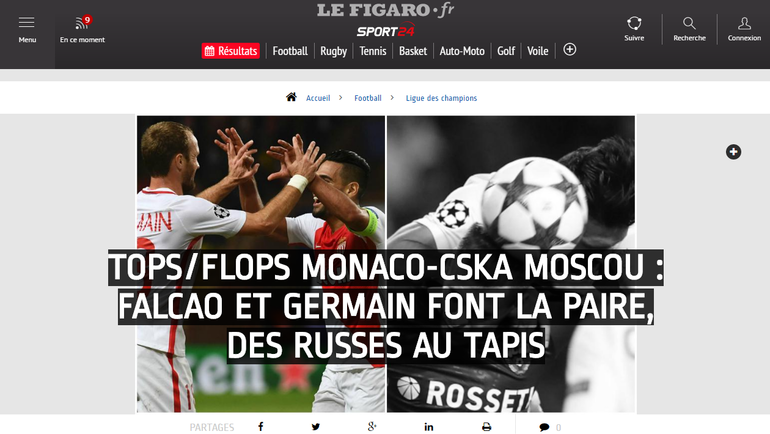The image size is (770, 434).
Task: Click the Accueil breadcrumb link
Action: click(x=318, y=98)
